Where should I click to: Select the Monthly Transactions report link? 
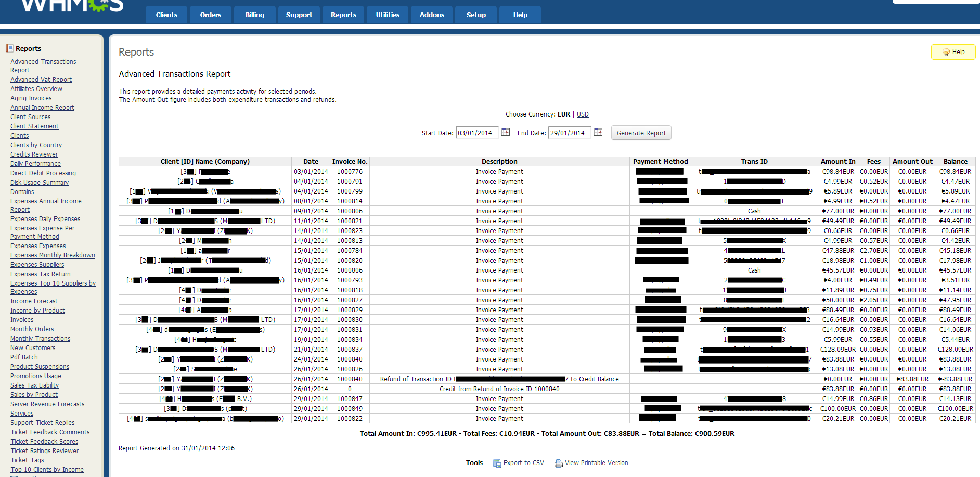[x=40, y=339]
